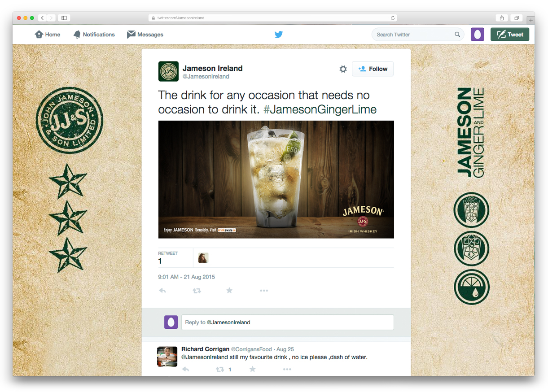548x392 pixels.
Task: Focus the Search Twitter field
Action: point(417,35)
